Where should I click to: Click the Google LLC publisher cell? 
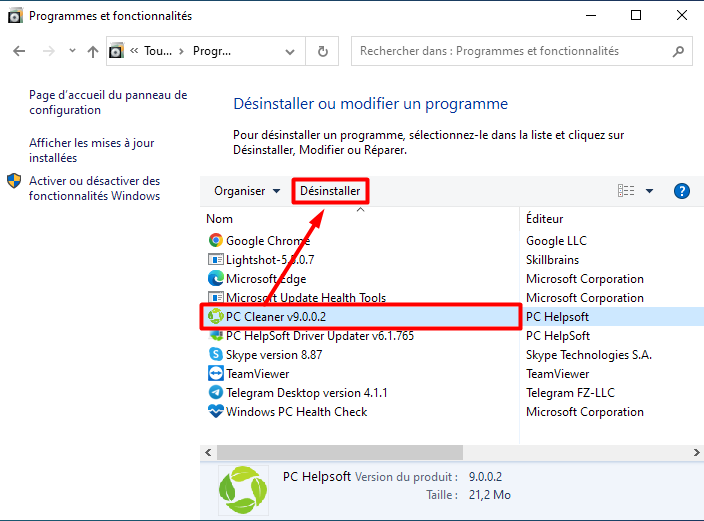tap(556, 241)
